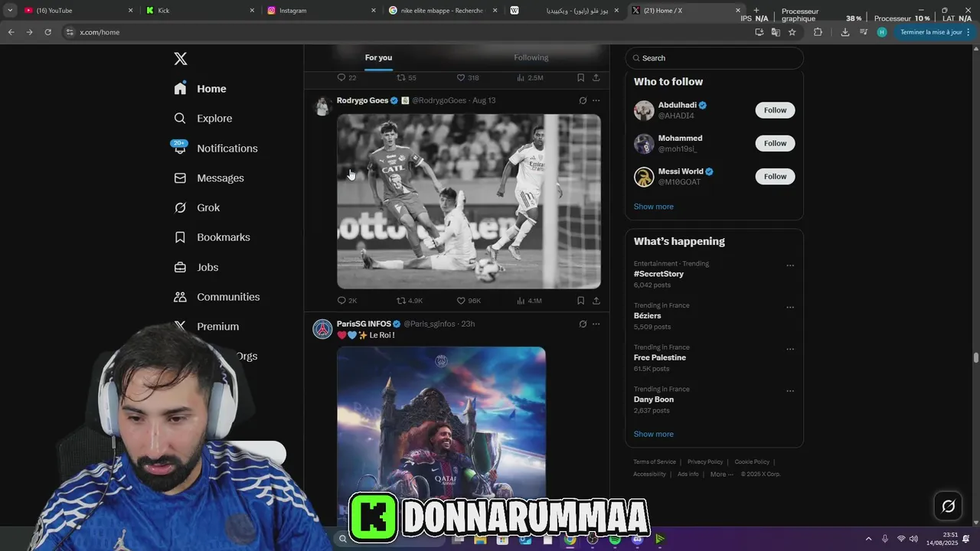980x551 pixels.
Task: Open Rodrygo Goes post more menu
Action: 596,100
